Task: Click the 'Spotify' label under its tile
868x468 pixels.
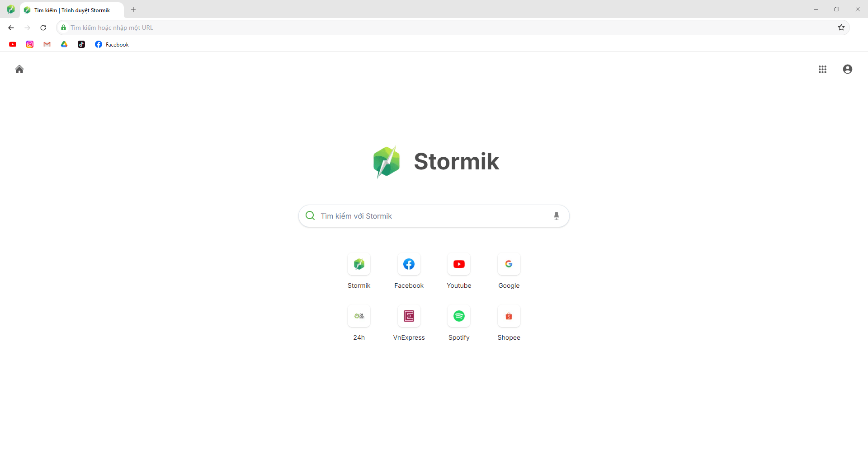Action: [x=459, y=337]
